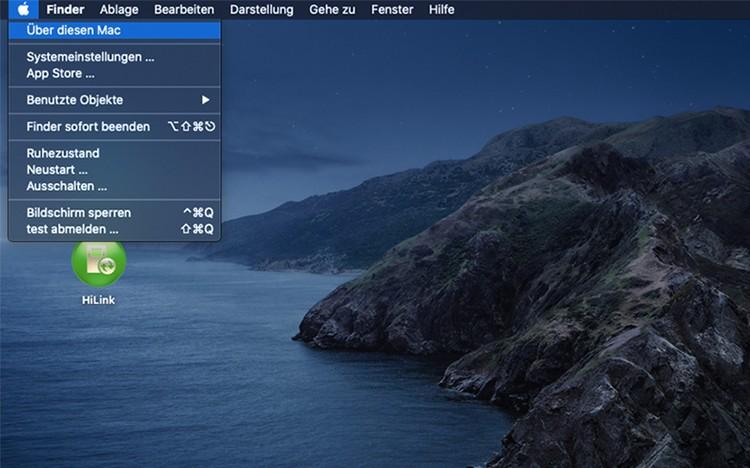Select 'Ausschalten ...' to shut down
The width and height of the screenshot is (750, 468).
click(66, 186)
